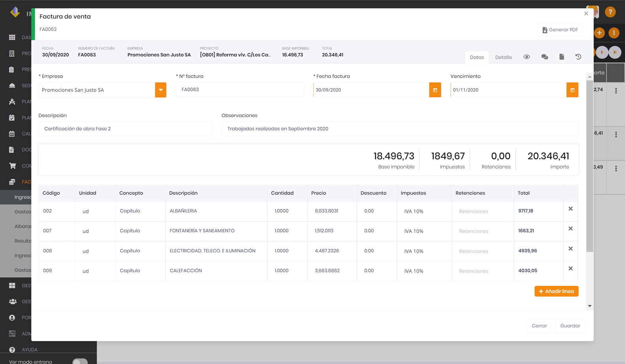Open the history clock icon tab

[x=578, y=57]
